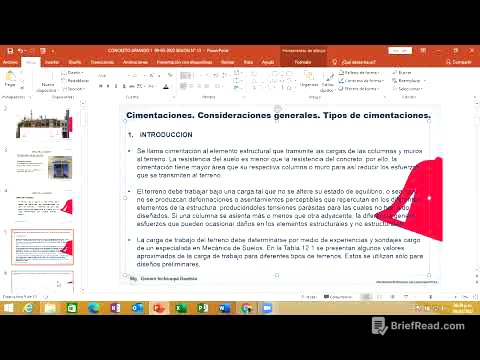Screen dimensions: 480x360
Task: Apply italic to selected text
Action: pos(108,86)
